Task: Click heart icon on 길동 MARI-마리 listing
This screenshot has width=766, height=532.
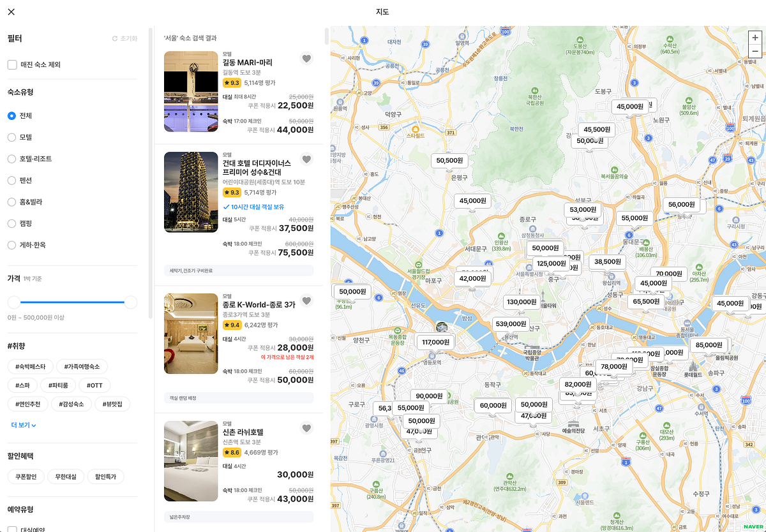Action: tap(306, 59)
